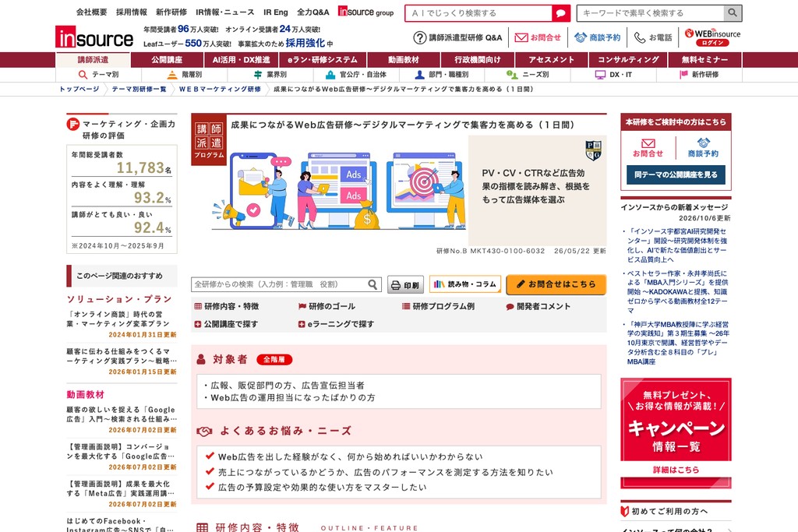Click the keyword search magnifier button
This screenshot has height=532, width=798.
(x=733, y=12)
